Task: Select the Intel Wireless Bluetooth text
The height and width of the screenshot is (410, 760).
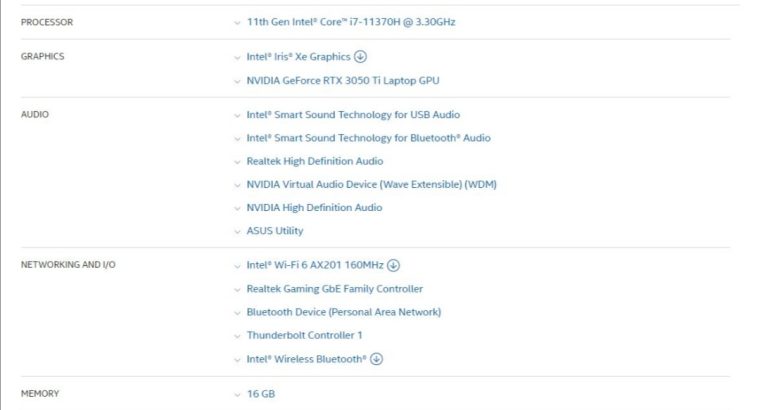Action: (306, 359)
